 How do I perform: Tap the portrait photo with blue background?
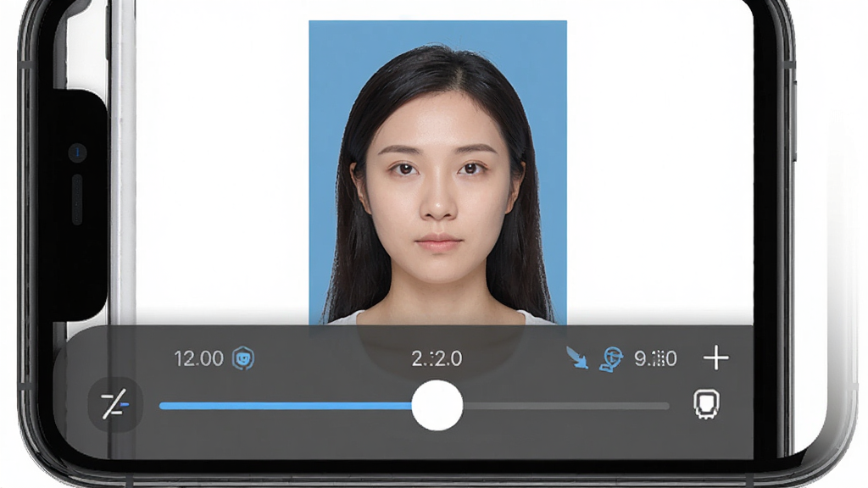438,172
